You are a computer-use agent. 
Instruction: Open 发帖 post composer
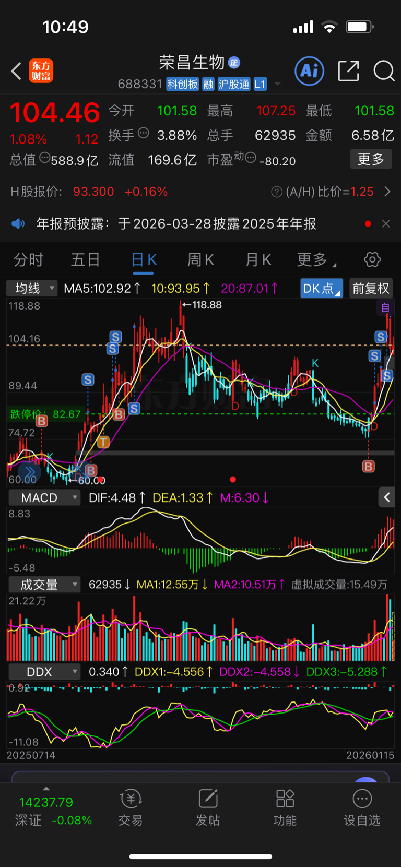(208, 807)
